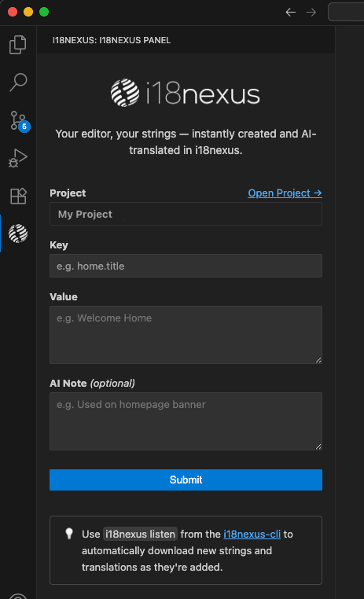Click the AI Note (optional) label

pyautogui.click(x=92, y=383)
